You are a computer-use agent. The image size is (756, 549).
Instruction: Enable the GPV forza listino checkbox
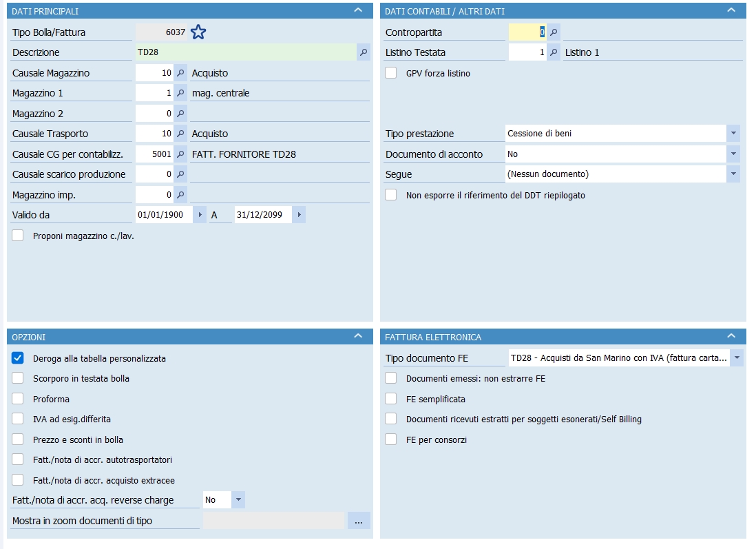(391, 73)
